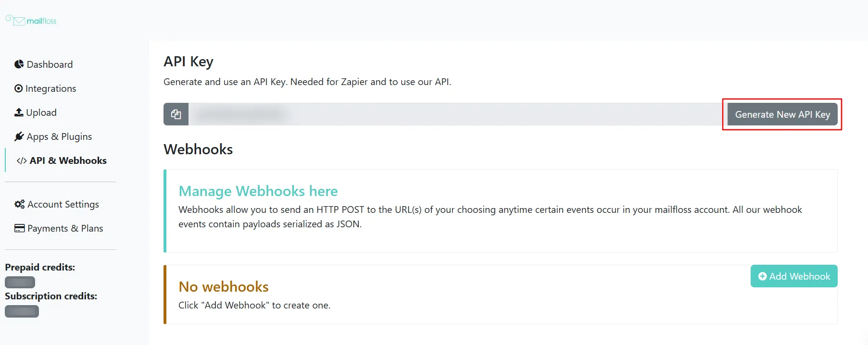Click the Payments & Plans card icon

[x=20, y=228]
